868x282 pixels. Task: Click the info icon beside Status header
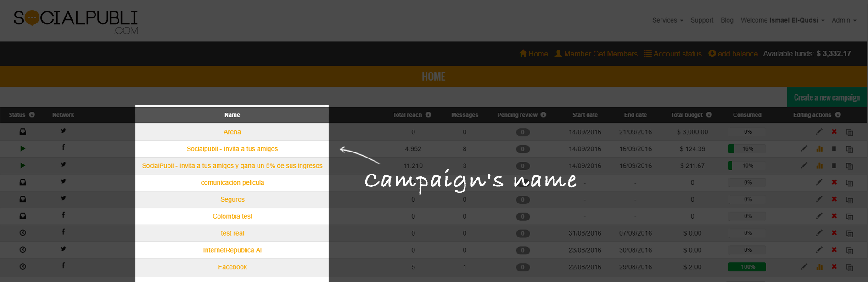(32, 115)
